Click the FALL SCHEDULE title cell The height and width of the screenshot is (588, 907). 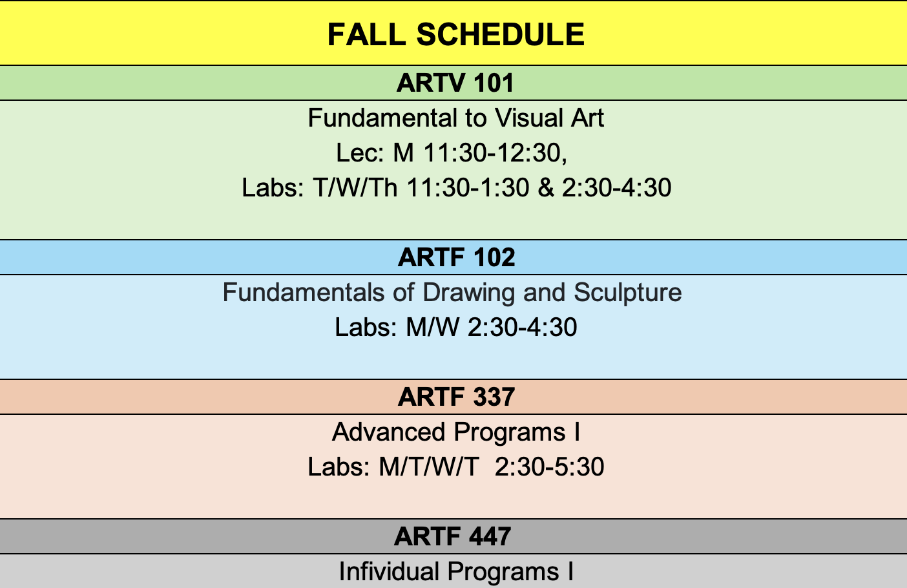click(x=455, y=34)
